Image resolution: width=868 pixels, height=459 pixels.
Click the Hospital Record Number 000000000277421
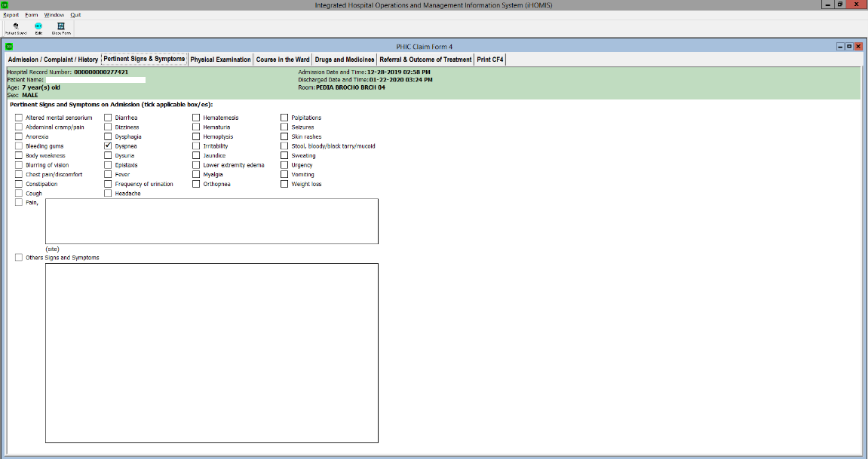pyautogui.click(x=101, y=72)
